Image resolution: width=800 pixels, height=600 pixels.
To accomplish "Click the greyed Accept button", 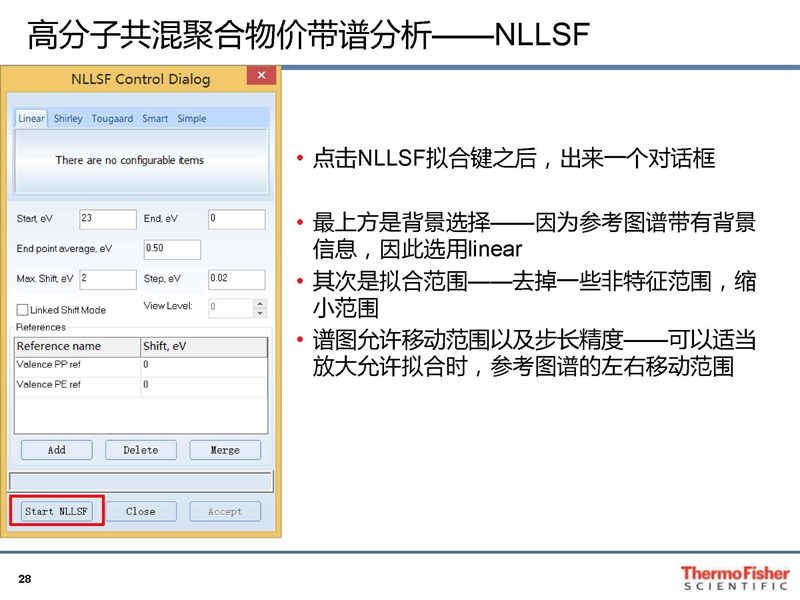I will click(225, 511).
